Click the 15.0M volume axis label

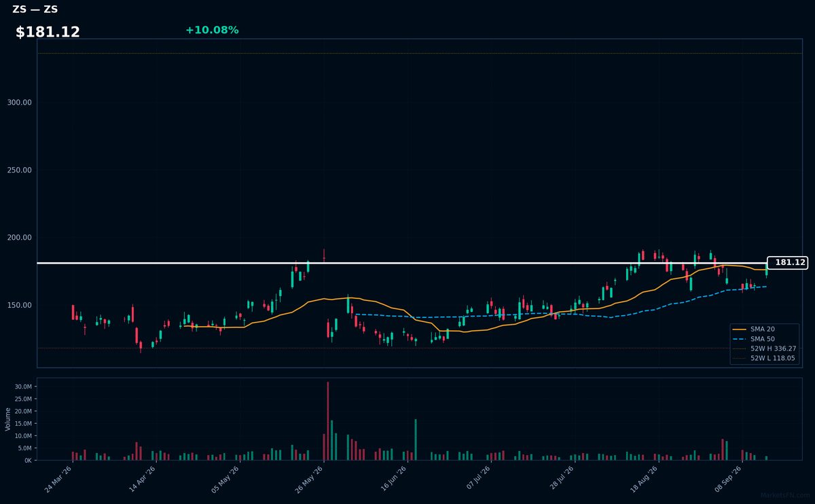pos(23,423)
